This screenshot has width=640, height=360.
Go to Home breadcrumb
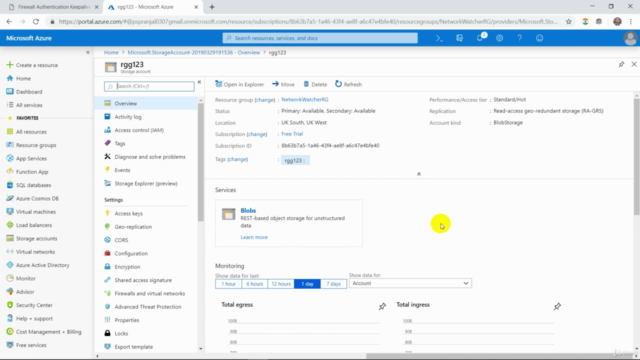(111, 52)
